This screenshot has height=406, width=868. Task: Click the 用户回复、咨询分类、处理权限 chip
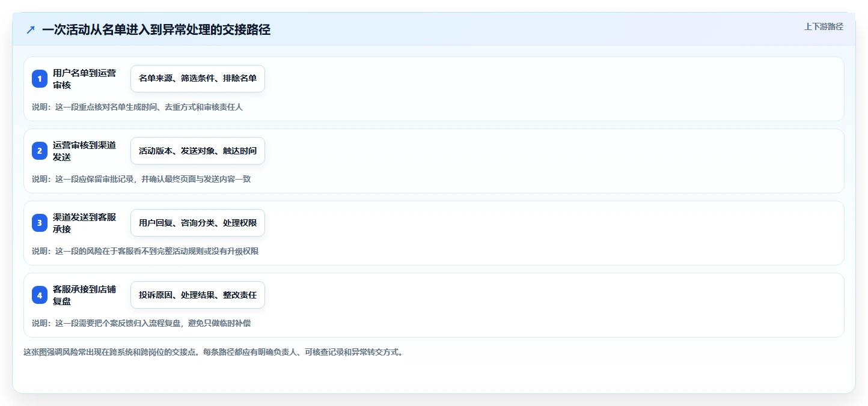pyautogui.click(x=198, y=223)
